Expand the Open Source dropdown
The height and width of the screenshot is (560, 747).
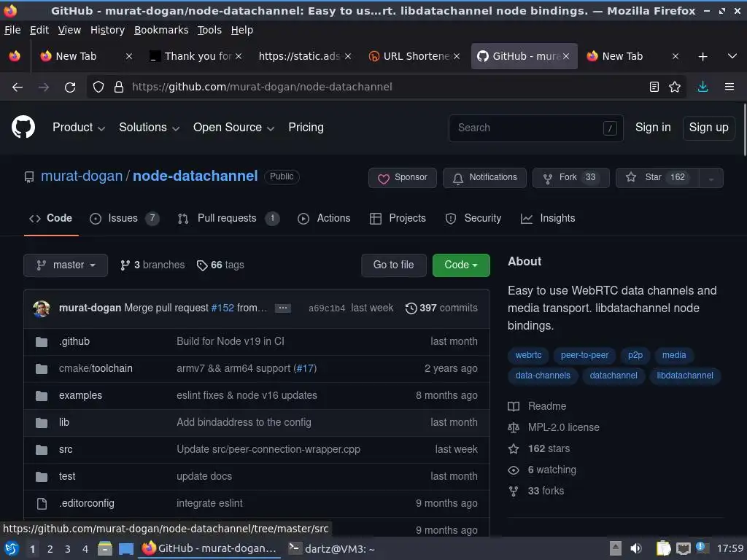233,128
